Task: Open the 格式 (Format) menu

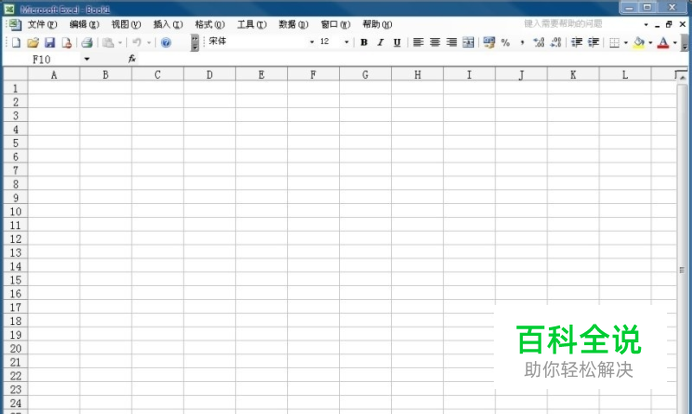Action: pos(210,24)
